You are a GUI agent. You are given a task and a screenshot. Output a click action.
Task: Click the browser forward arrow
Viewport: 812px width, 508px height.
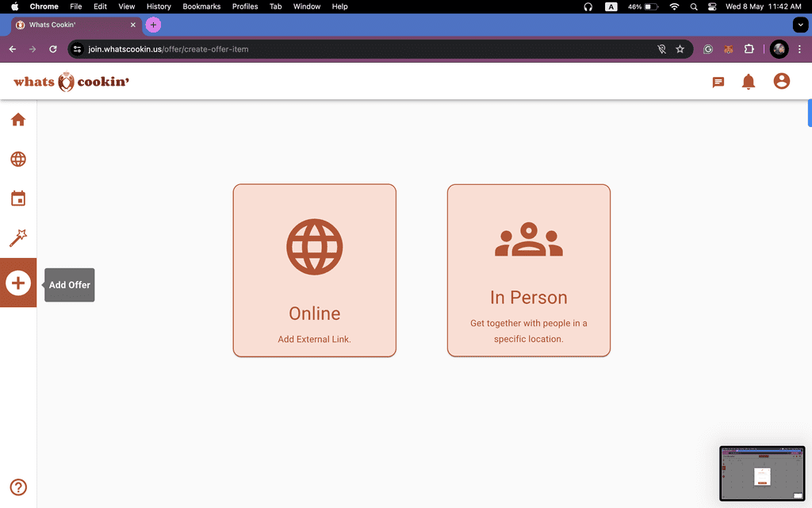(x=33, y=49)
